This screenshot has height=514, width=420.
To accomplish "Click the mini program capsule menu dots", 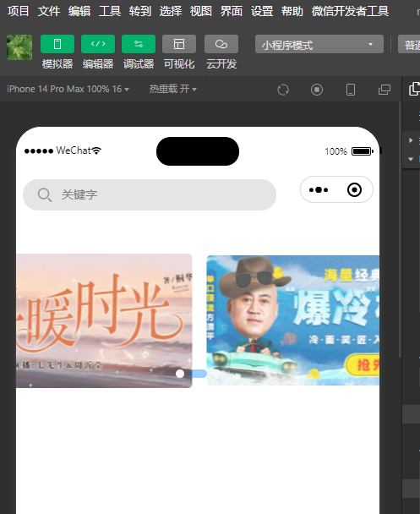I will pos(319,190).
